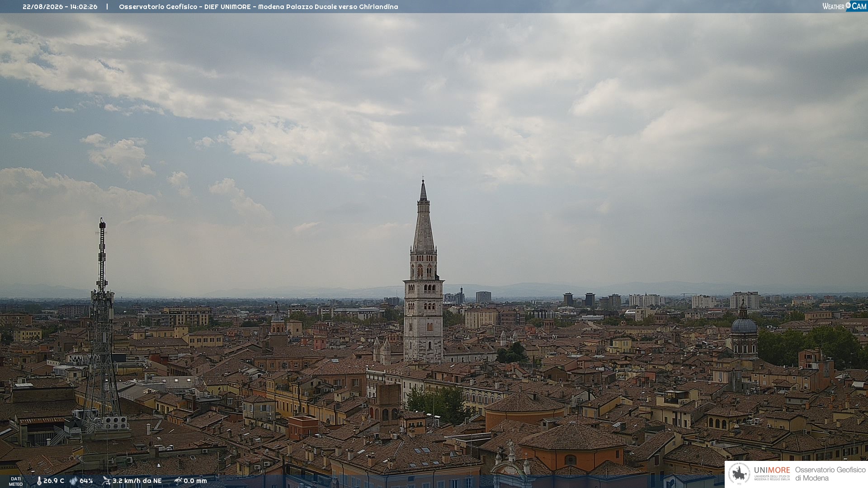This screenshot has width=868, height=488.
Task: Click the WeatherCam logo
Action: point(844,6)
